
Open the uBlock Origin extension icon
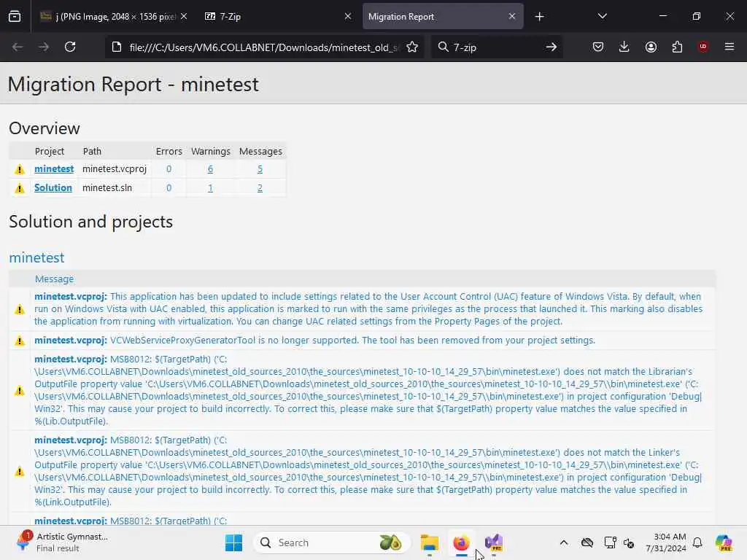coord(703,47)
